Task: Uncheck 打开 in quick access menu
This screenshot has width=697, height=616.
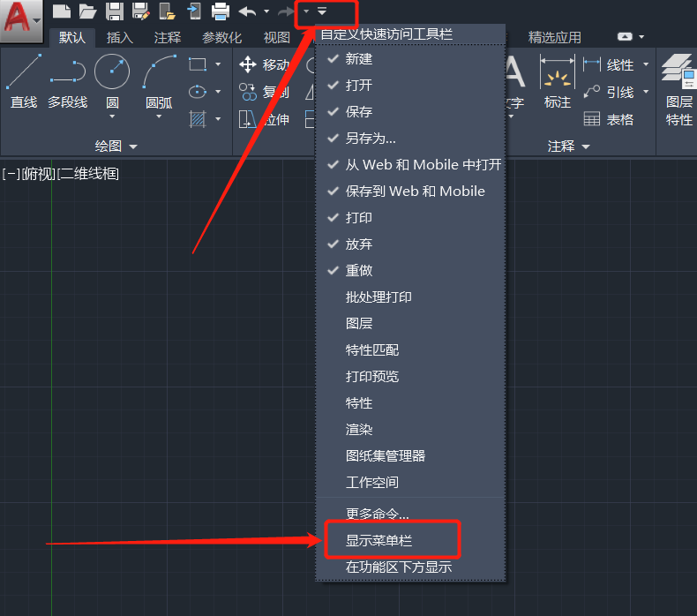Action: (x=410, y=85)
